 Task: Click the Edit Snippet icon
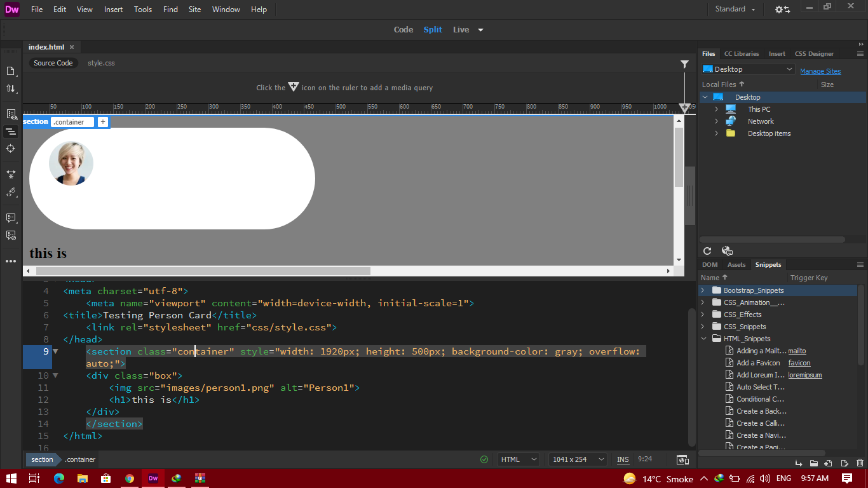coord(844,463)
